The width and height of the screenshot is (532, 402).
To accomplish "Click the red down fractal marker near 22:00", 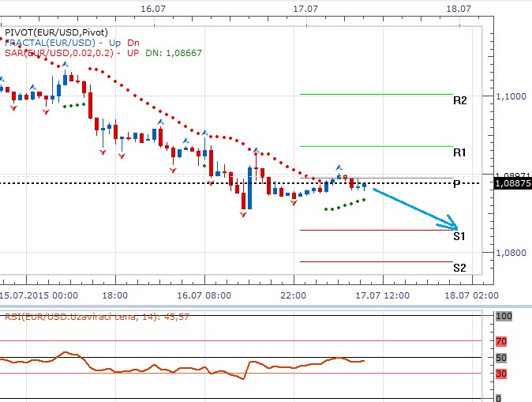I will (x=294, y=203).
